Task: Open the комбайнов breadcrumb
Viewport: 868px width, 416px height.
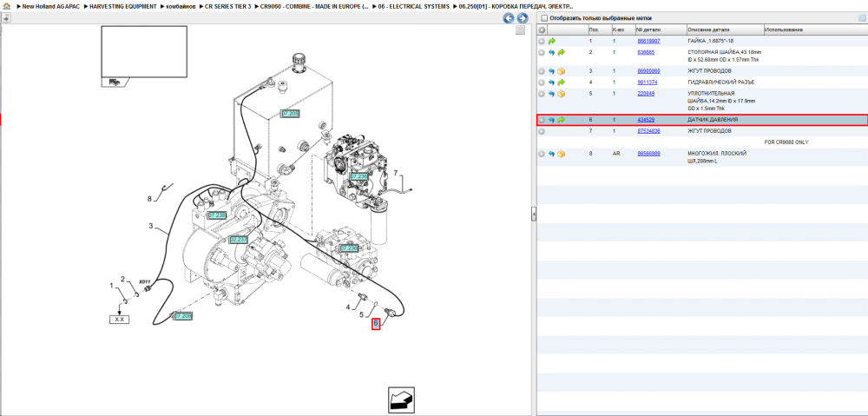Action: pos(181,6)
